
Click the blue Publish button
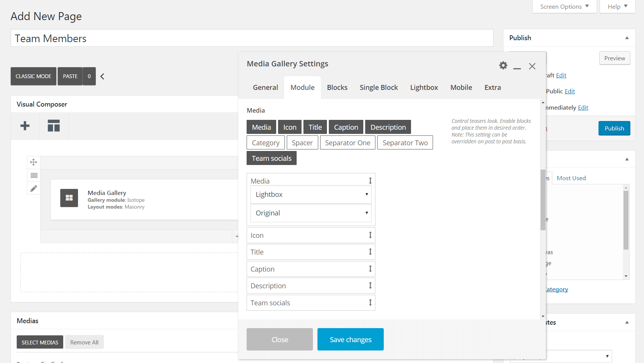pos(614,128)
